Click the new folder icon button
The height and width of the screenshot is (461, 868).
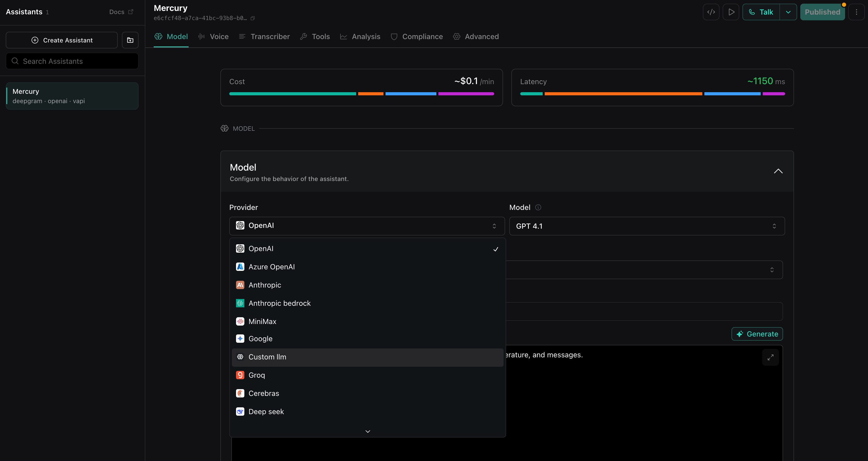(130, 40)
